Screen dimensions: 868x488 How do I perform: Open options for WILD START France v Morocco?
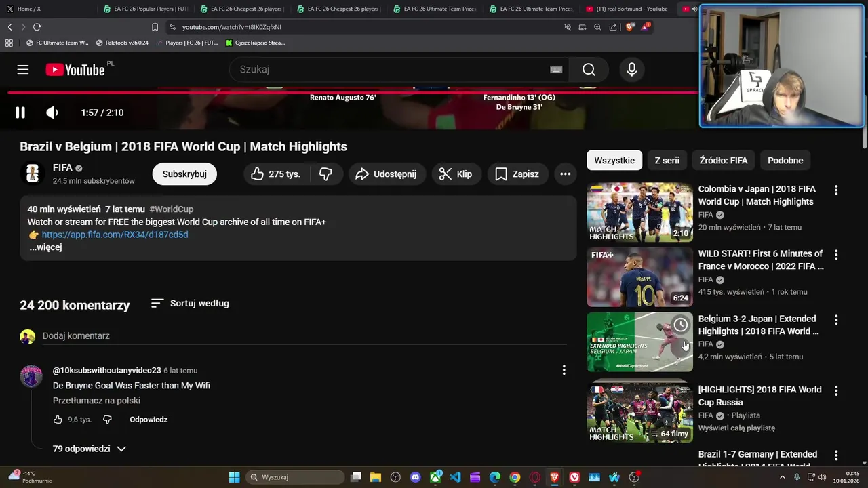836,255
